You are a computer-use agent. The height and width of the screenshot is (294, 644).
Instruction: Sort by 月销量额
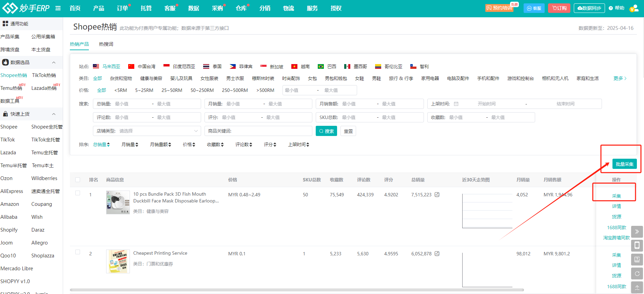click(160, 144)
